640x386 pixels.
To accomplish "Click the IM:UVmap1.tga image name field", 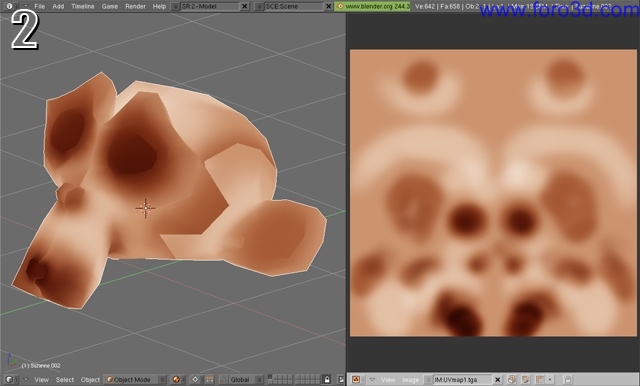I will click(x=462, y=379).
